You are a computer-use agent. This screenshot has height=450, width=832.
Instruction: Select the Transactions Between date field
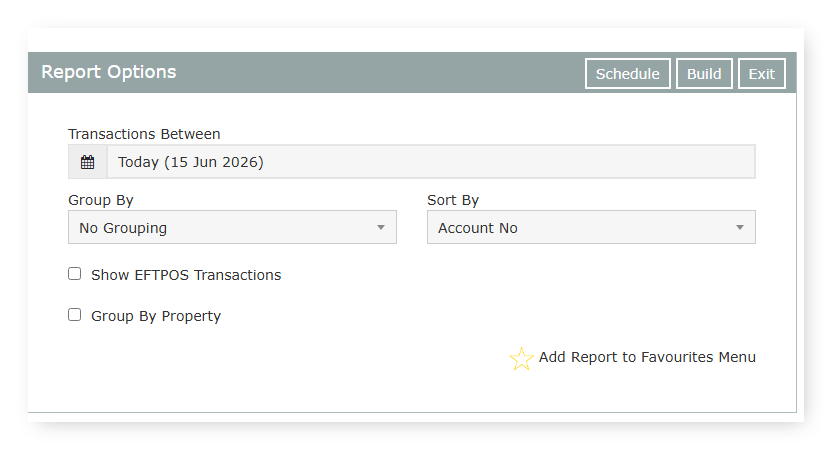(x=431, y=162)
